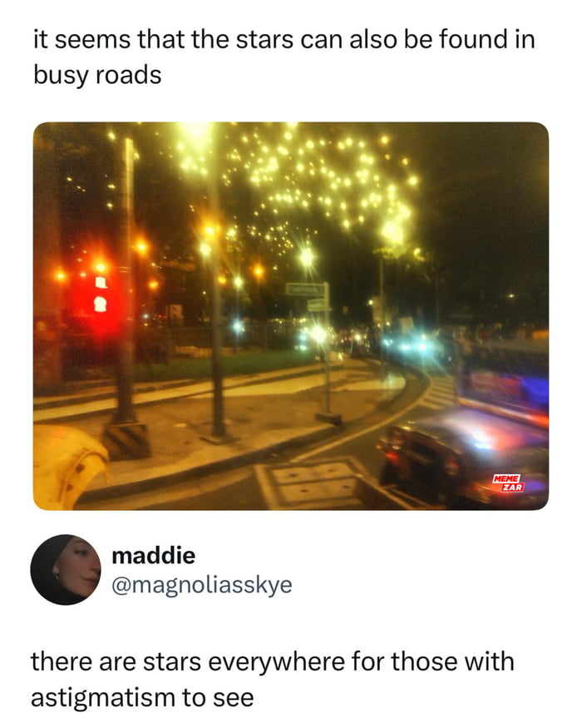Viewport: 582px width, 728px height.
Task: Open the night street photo attachment
Action: click(x=291, y=316)
